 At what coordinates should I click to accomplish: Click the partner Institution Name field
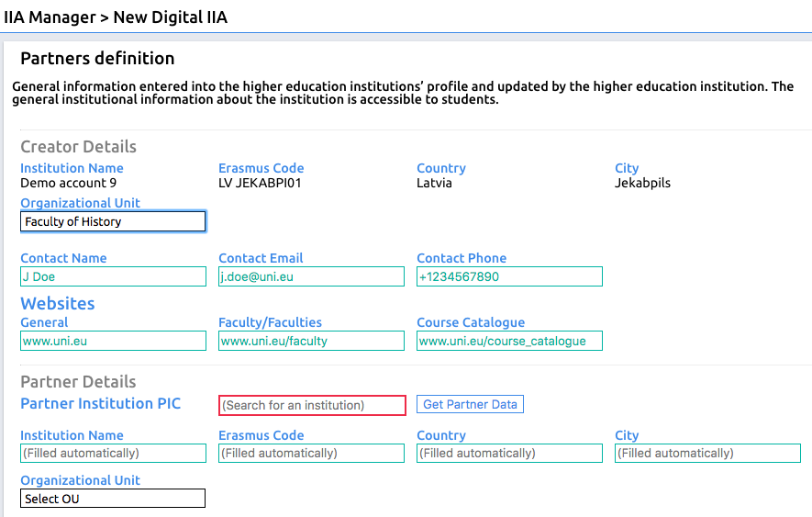[113, 453]
